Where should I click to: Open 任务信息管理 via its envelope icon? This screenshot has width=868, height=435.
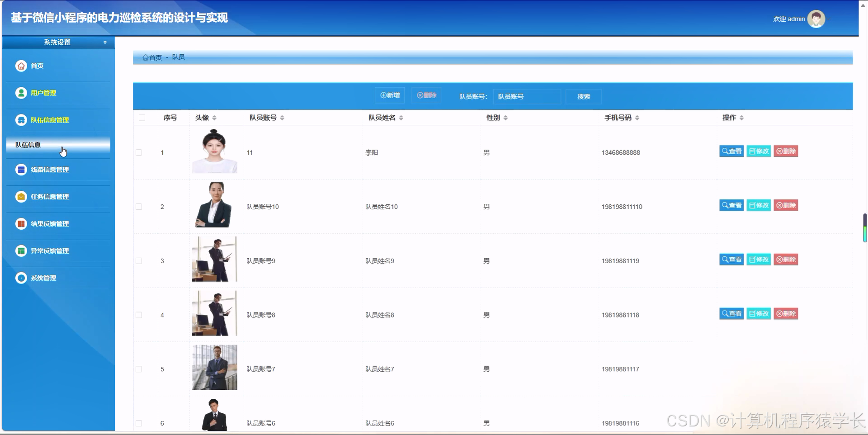point(21,197)
